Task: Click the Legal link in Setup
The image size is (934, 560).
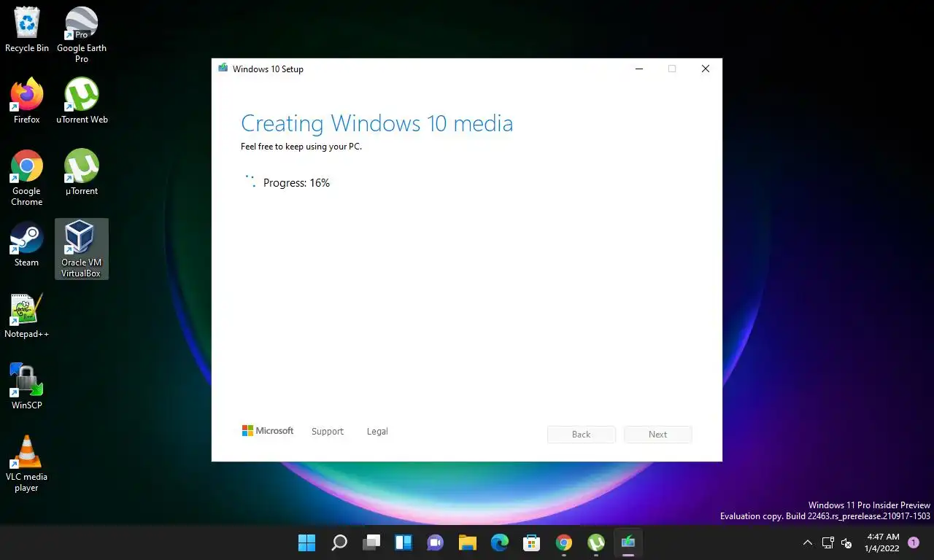Action: pyautogui.click(x=377, y=432)
